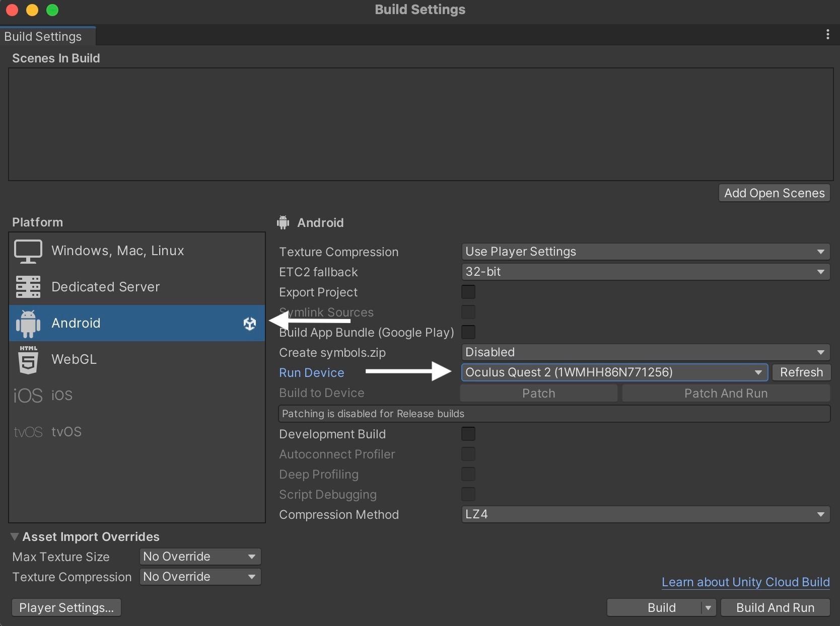The width and height of the screenshot is (840, 626).
Task: Click the Build button
Action: tap(654, 608)
